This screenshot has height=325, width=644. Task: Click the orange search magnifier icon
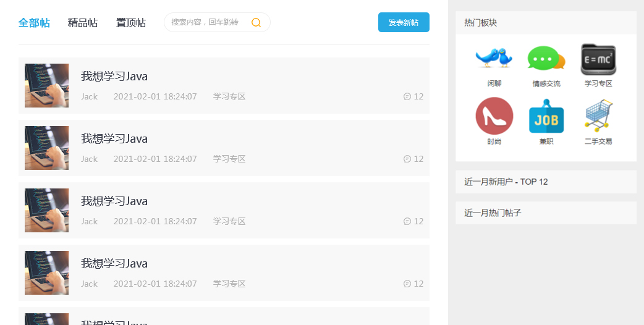coord(256,23)
